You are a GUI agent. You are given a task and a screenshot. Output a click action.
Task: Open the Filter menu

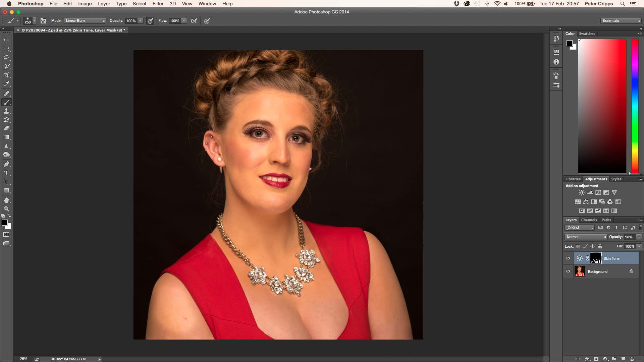click(158, 4)
